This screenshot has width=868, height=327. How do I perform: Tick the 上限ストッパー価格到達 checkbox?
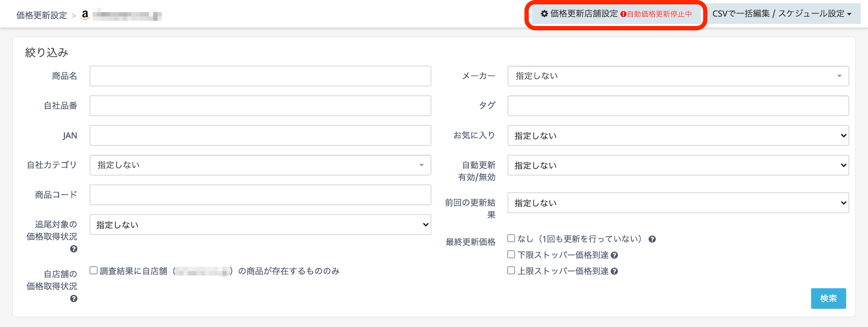click(x=511, y=270)
